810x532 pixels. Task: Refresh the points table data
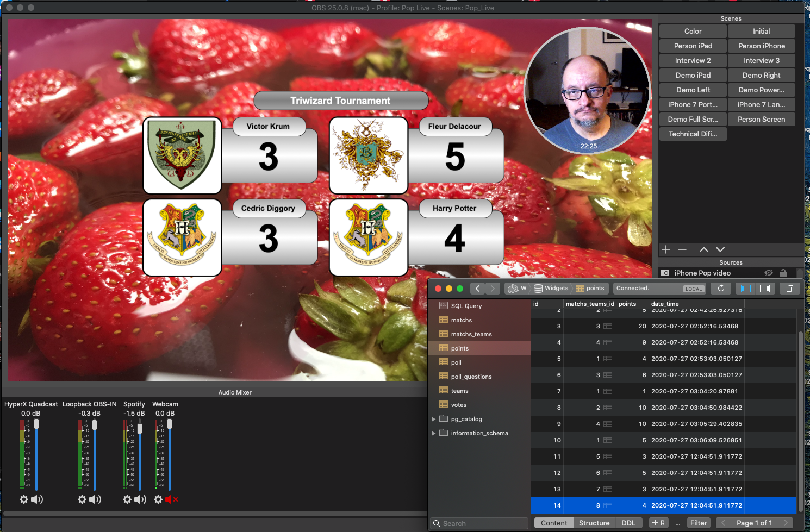click(721, 289)
